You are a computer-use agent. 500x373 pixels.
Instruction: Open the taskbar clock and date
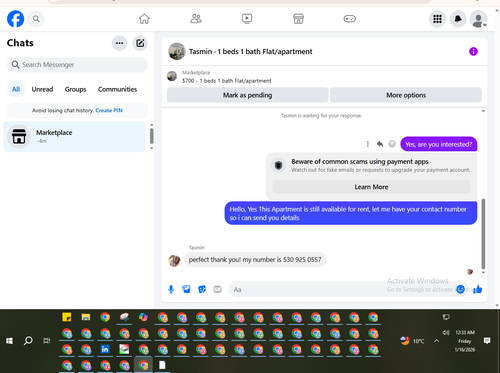click(x=465, y=341)
